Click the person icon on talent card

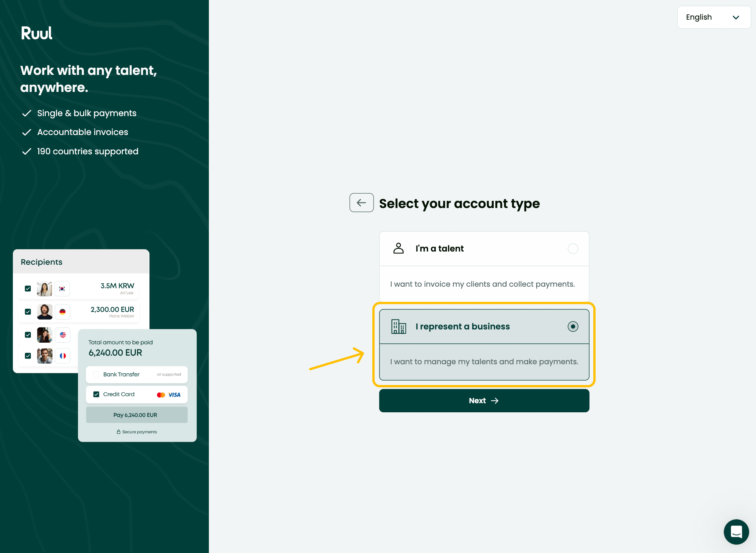398,248
